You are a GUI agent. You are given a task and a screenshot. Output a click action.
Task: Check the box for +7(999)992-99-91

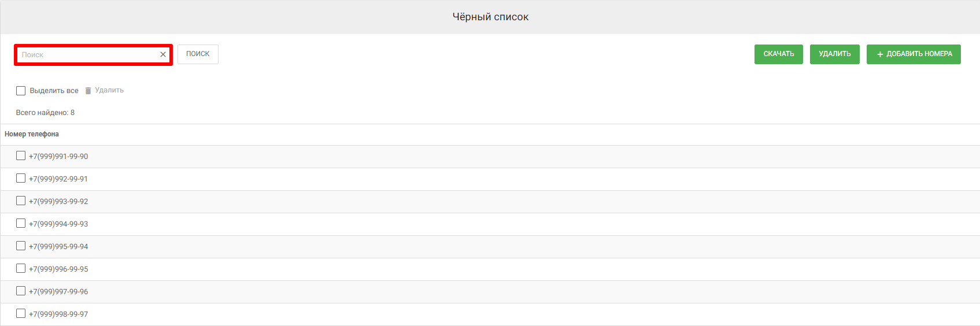tap(21, 178)
